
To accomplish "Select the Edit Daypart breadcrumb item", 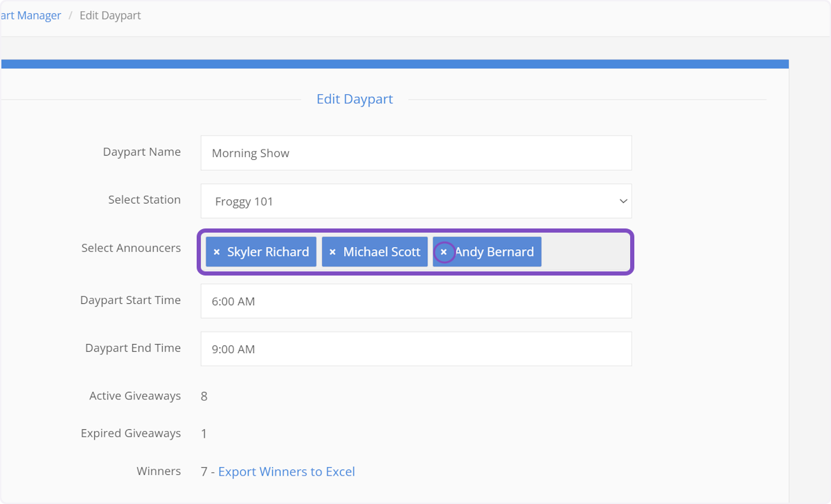I will 110,15.
